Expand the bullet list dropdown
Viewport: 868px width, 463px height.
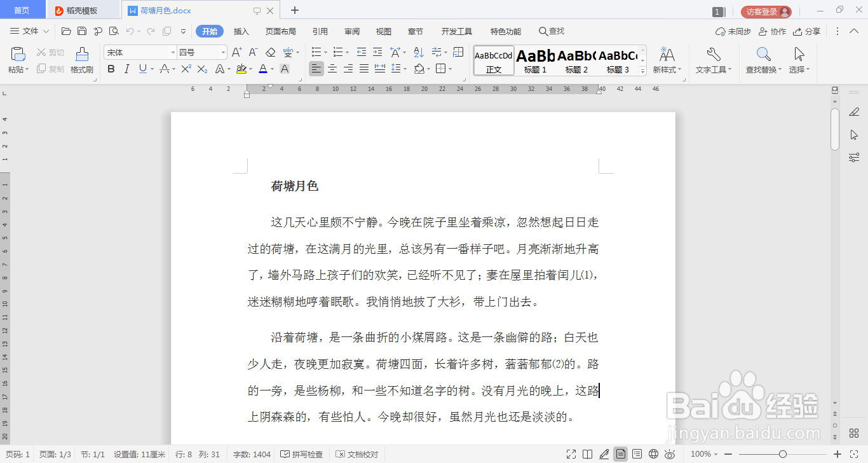[325, 52]
